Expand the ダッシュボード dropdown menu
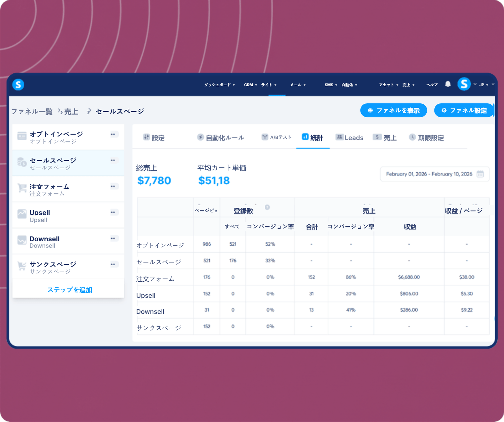504x422 pixels. click(219, 85)
